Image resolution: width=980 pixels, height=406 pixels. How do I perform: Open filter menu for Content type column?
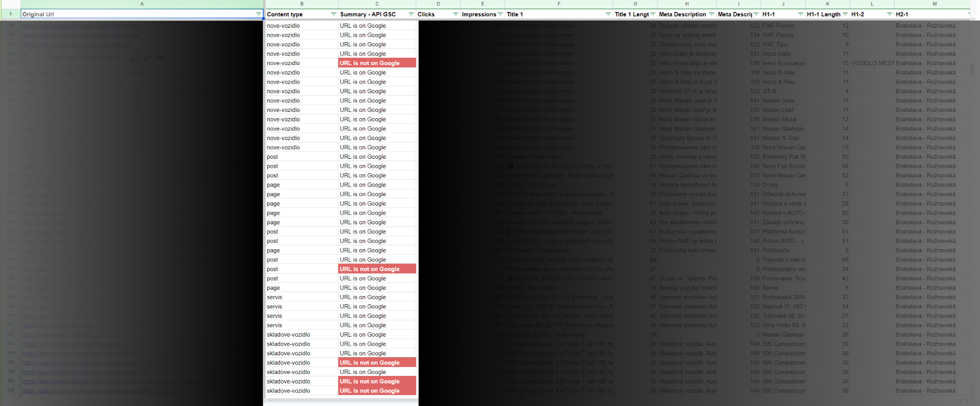point(334,14)
